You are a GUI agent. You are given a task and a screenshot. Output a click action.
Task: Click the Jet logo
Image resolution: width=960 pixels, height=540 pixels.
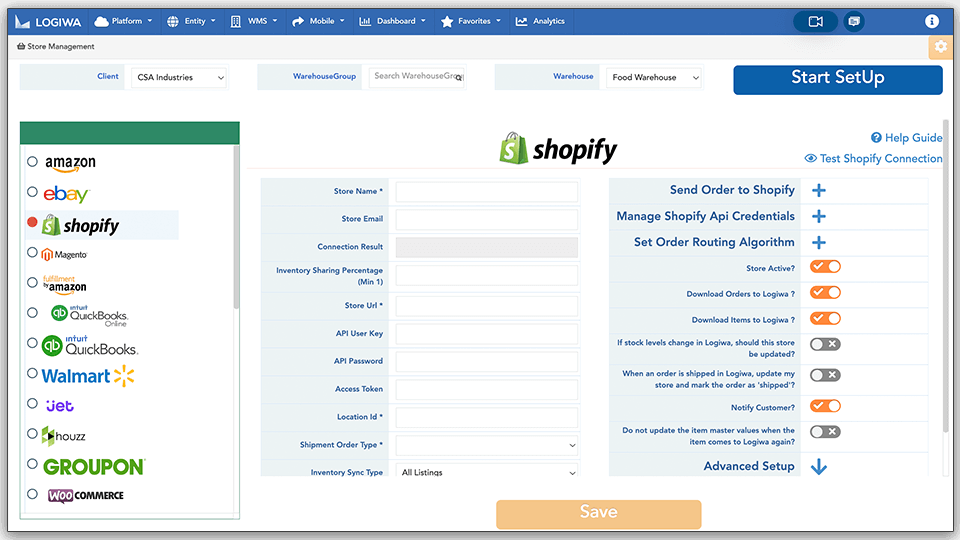tap(60, 406)
